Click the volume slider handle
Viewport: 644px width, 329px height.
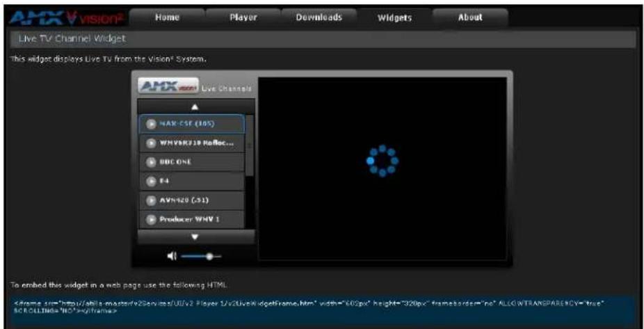[209, 256]
